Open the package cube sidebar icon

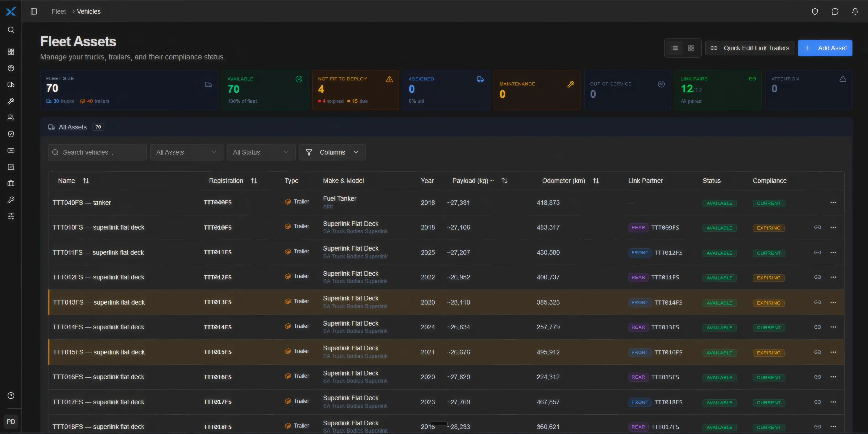click(x=11, y=68)
